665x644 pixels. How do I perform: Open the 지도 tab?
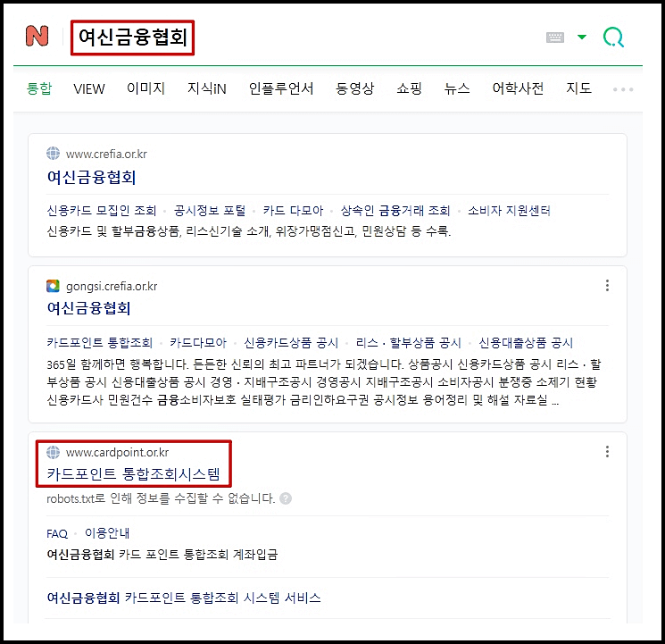(579, 88)
